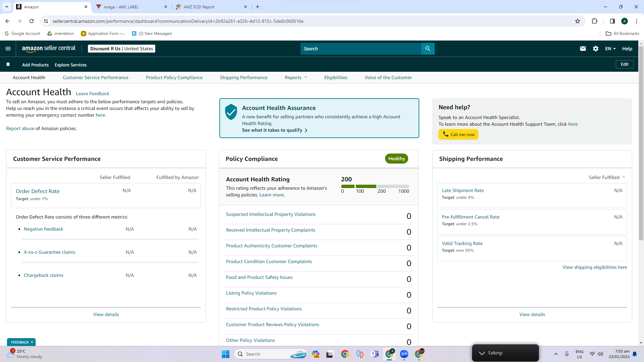Go to the Shipping Performance tab
The width and height of the screenshot is (644, 362).
244,77
